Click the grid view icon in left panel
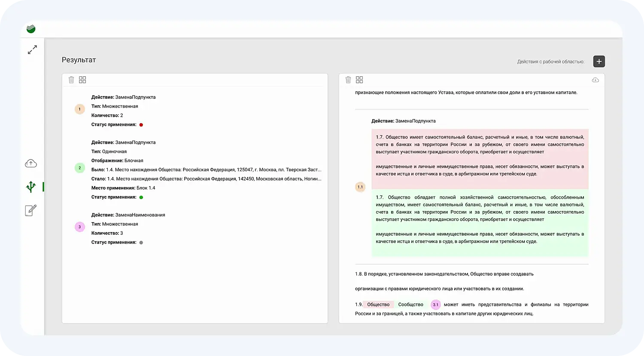 click(x=82, y=80)
